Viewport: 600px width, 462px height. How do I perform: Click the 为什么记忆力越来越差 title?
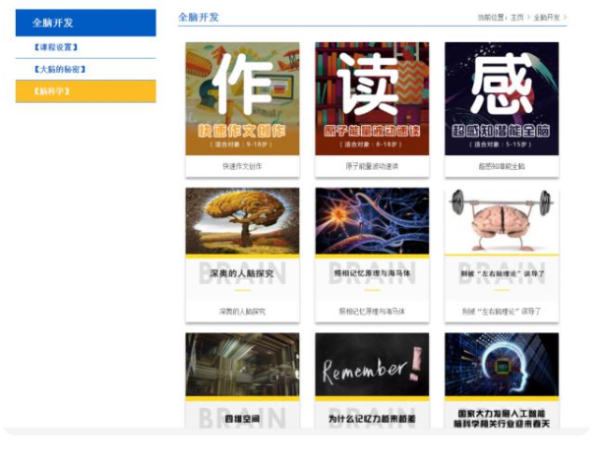click(x=372, y=419)
